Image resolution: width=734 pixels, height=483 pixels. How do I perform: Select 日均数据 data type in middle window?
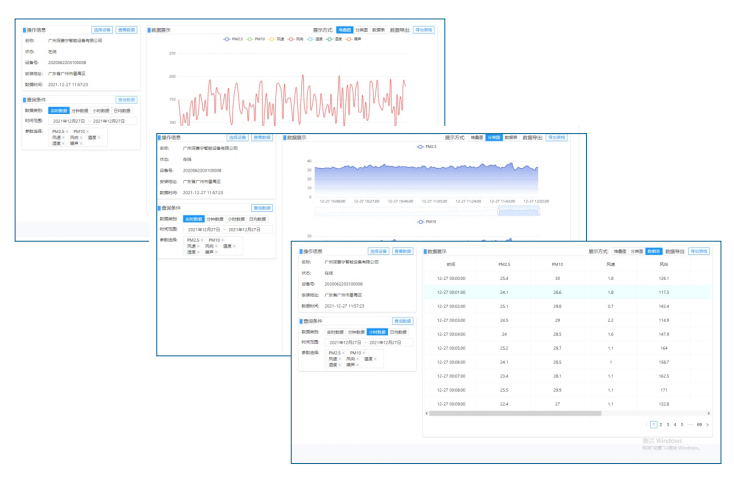pyautogui.click(x=256, y=218)
